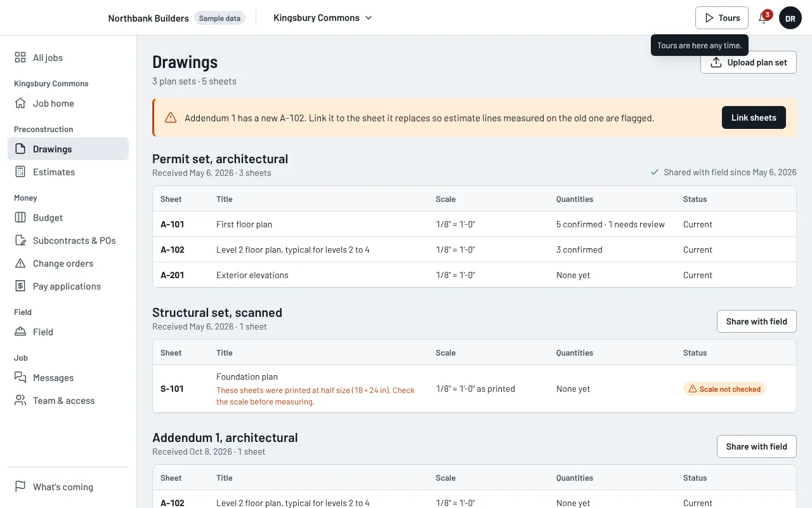Click Messages in the Job section
Viewport: 812px width, 508px height.
click(x=68, y=378)
